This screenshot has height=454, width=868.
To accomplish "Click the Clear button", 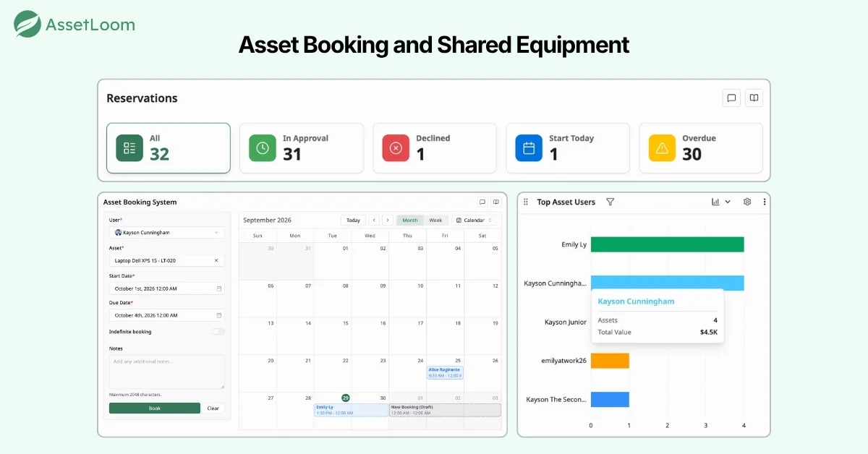I will click(213, 408).
